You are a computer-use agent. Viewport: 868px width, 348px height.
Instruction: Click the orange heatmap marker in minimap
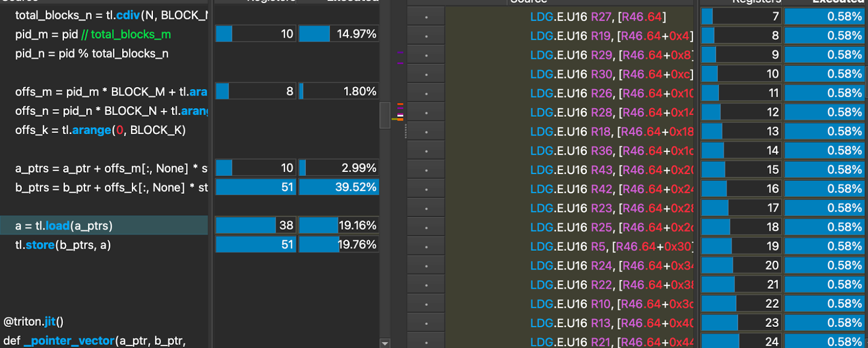400,104
